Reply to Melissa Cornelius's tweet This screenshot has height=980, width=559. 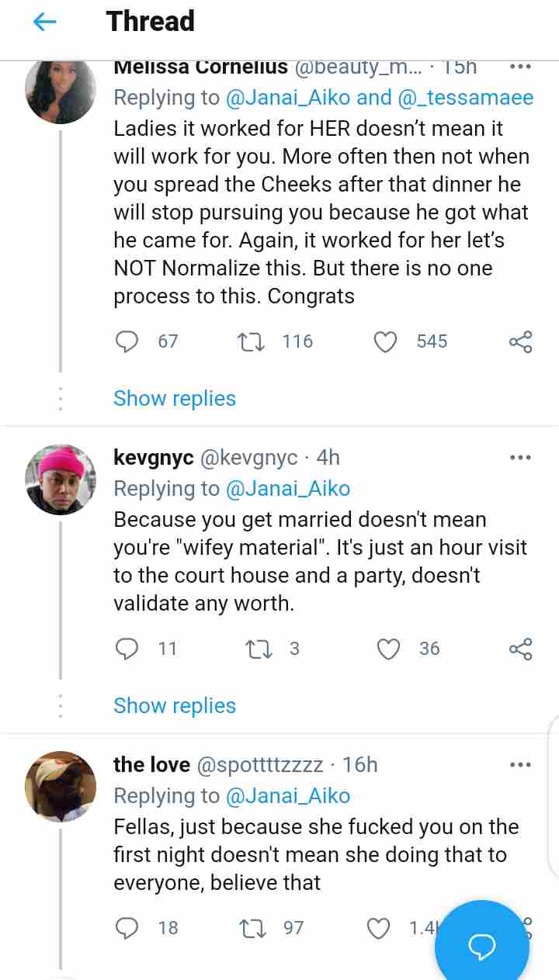coord(127,341)
